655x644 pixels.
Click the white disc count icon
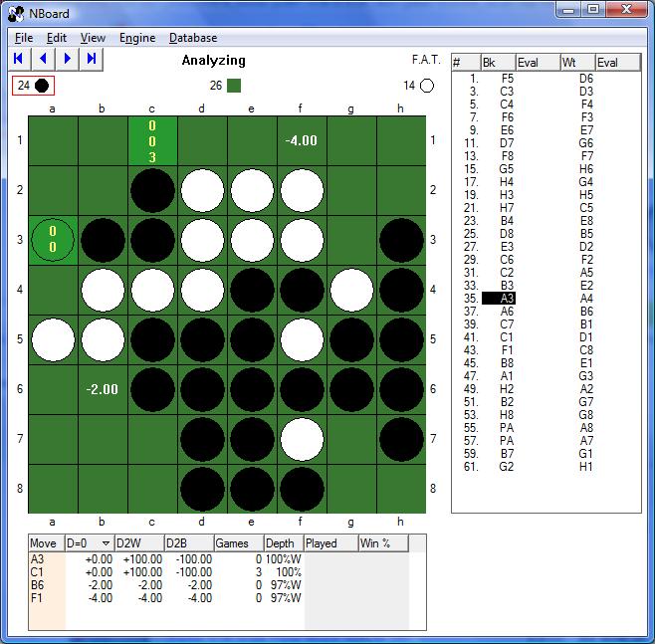click(x=427, y=86)
